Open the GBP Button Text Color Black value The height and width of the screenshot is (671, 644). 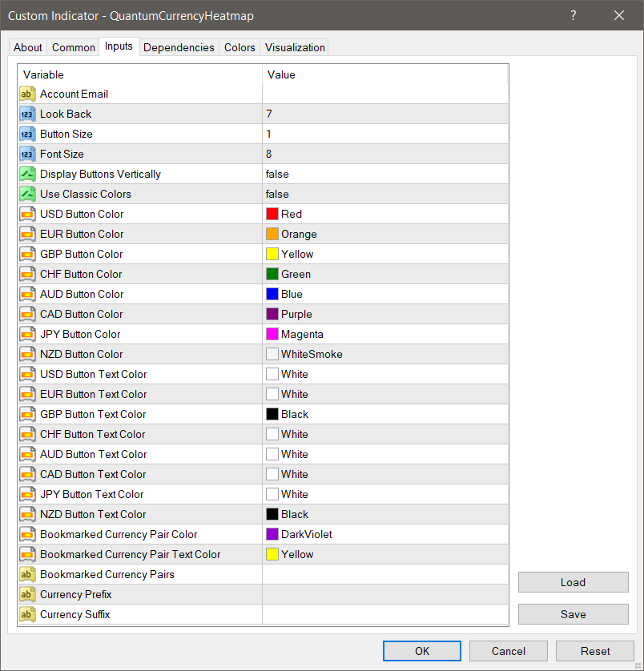(x=384, y=415)
